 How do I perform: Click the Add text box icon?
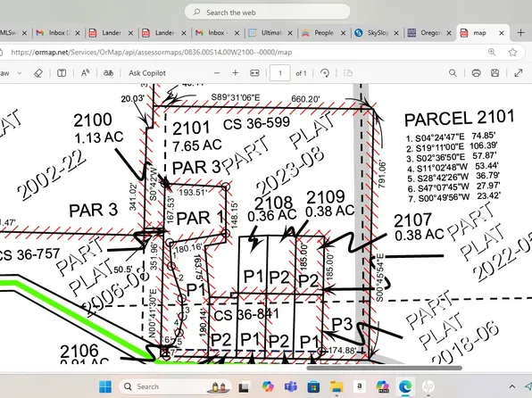(62, 73)
